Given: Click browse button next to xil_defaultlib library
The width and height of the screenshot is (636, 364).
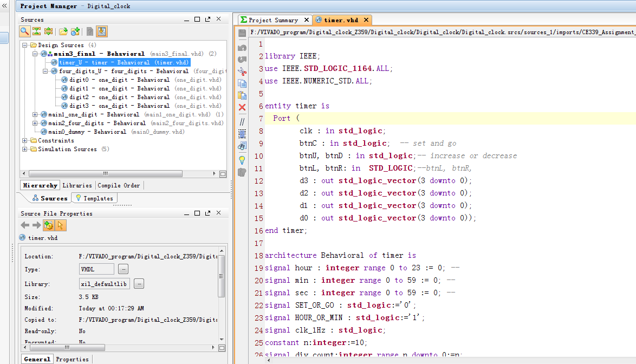Looking at the screenshot, I should pos(139,284).
